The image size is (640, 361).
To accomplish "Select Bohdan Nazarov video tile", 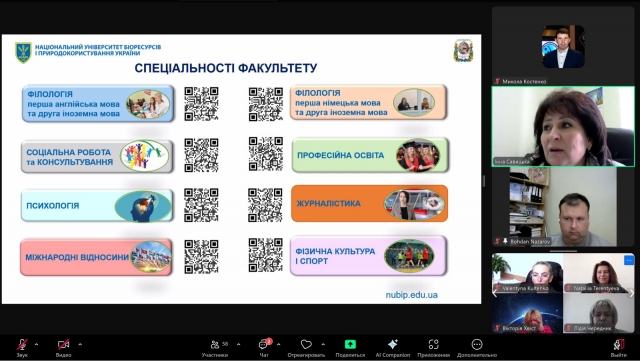I will click(x=563, y=207).
